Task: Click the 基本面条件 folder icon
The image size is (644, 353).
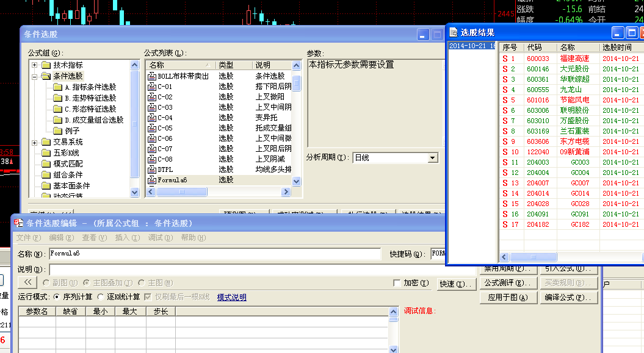Action: [46, 186]
